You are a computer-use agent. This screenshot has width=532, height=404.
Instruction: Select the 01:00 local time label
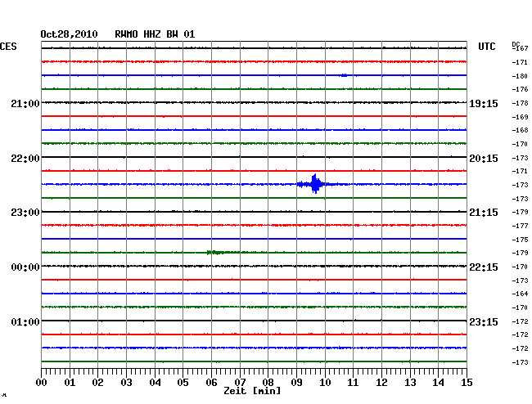(25, 322)
